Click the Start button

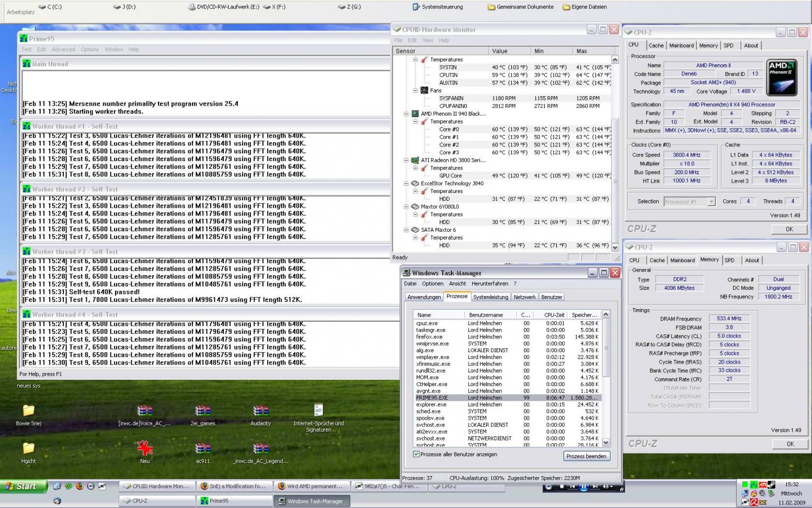24,486
